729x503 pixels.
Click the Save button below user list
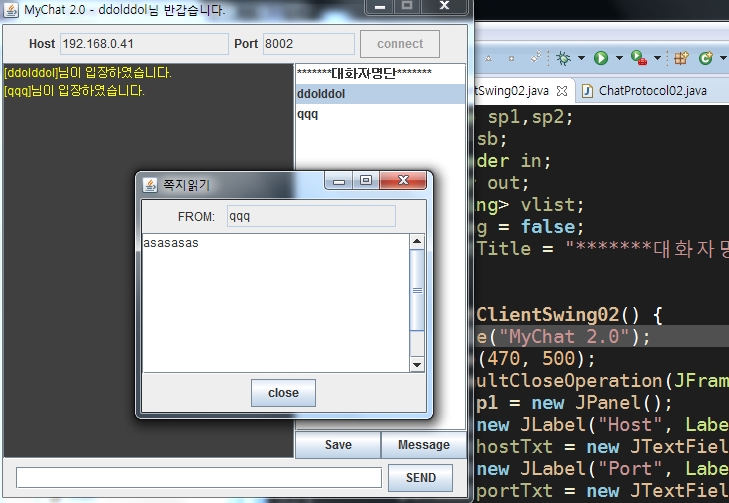[x=338, y=445]
